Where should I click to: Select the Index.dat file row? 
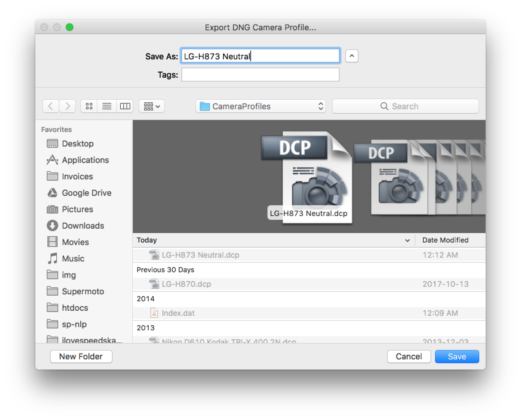(x=309, y=313)
